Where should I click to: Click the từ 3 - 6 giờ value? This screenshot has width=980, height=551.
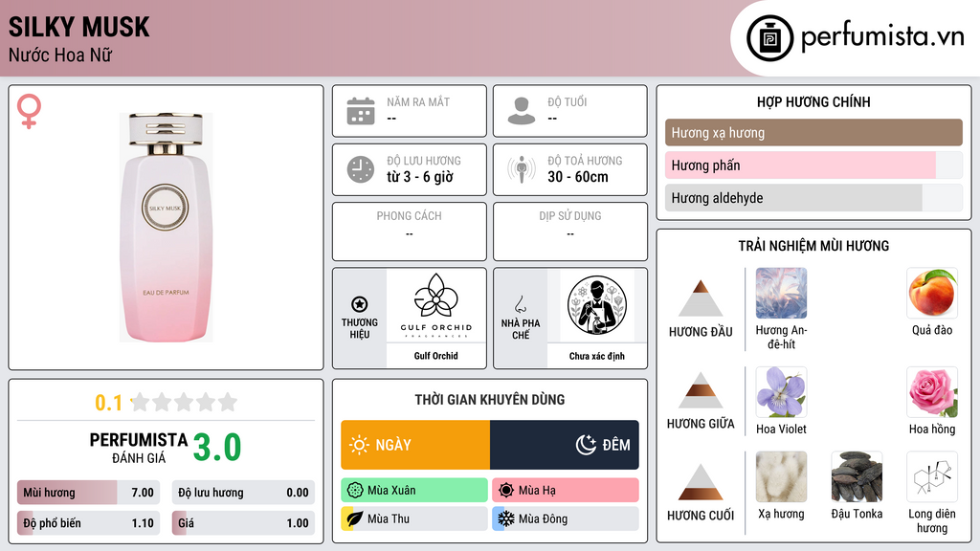click(420, 177)
